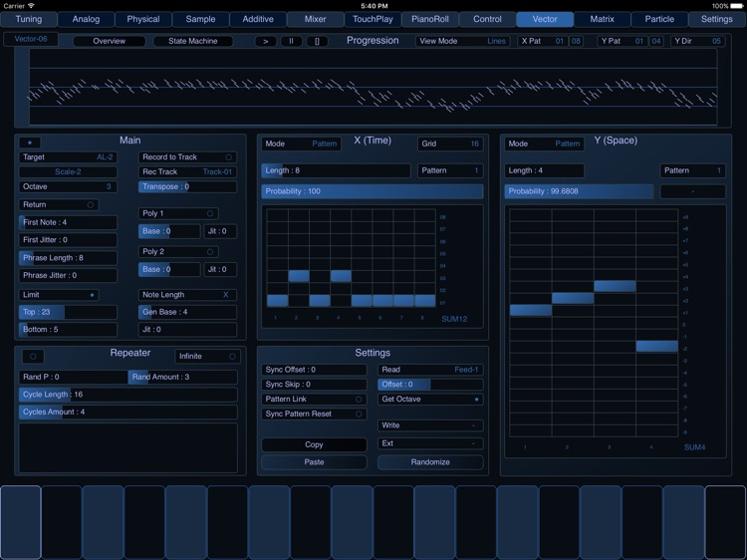Viewport: 747px width, 560px height.
Task: Toggle Get Octave off
Action: (x=430, y=399)
